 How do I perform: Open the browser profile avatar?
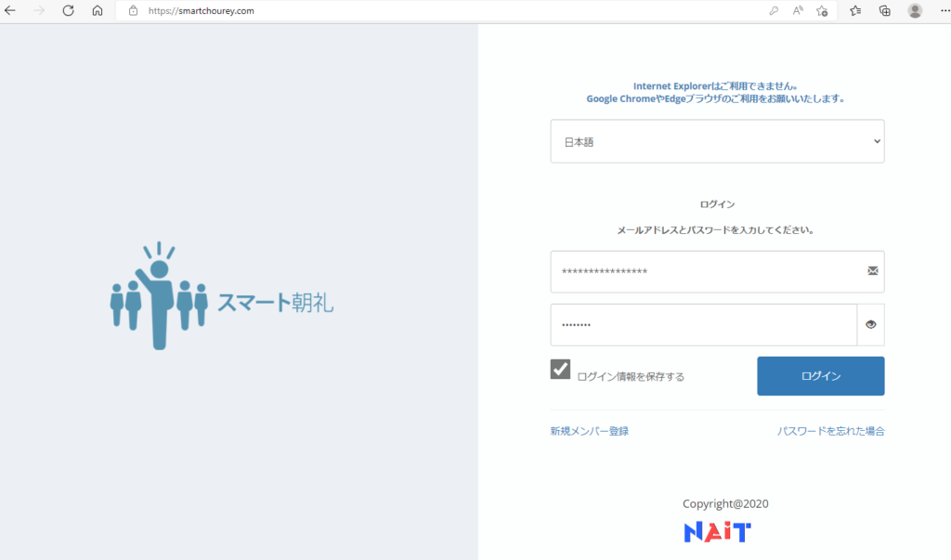(x=915, y=11)
